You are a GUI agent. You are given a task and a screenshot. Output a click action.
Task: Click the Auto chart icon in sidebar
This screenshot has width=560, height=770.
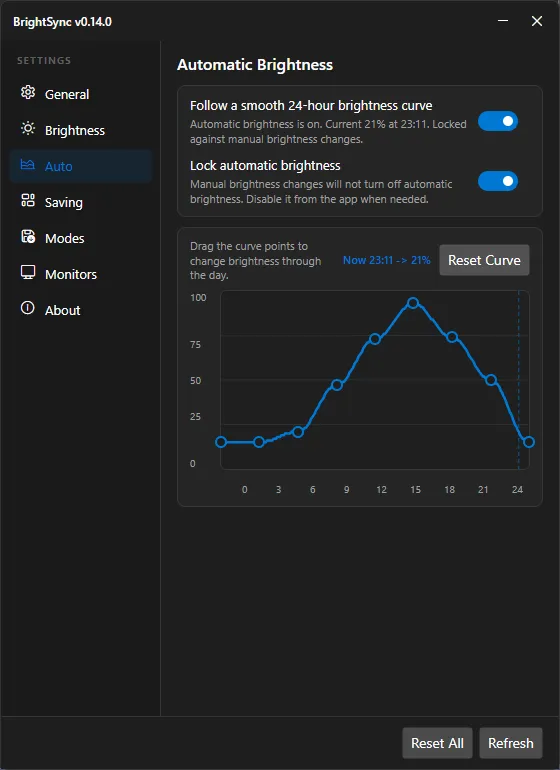[x=28, y=165]
